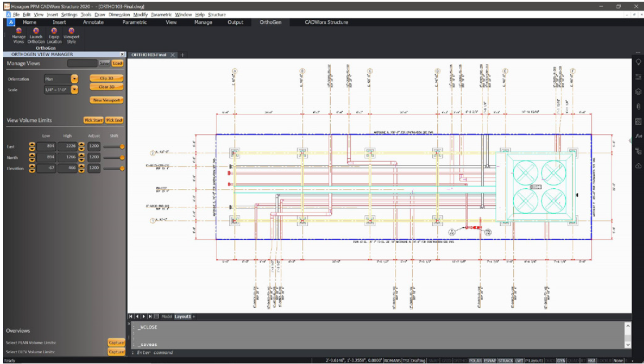The width and height of the screenshot is (644, 364).
Task: Disable POLAR tracking in the status bar
Action: tap(476, 359)
